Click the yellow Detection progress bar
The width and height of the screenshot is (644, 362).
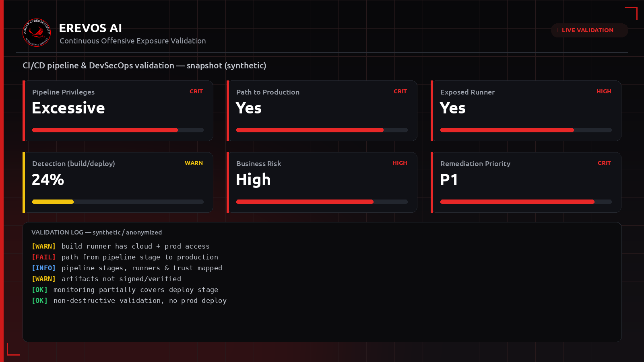118,202
